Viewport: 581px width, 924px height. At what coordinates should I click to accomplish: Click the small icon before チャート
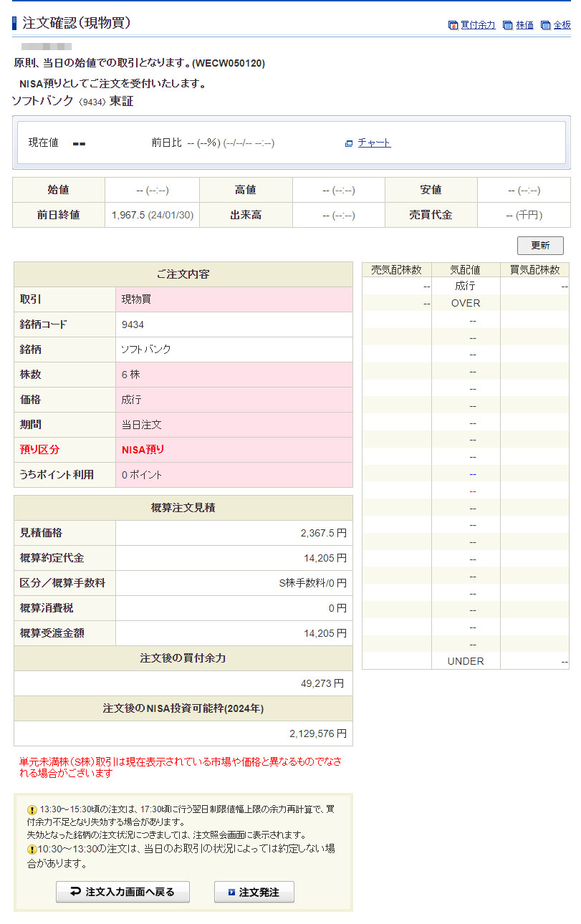[x=349, y=143]
